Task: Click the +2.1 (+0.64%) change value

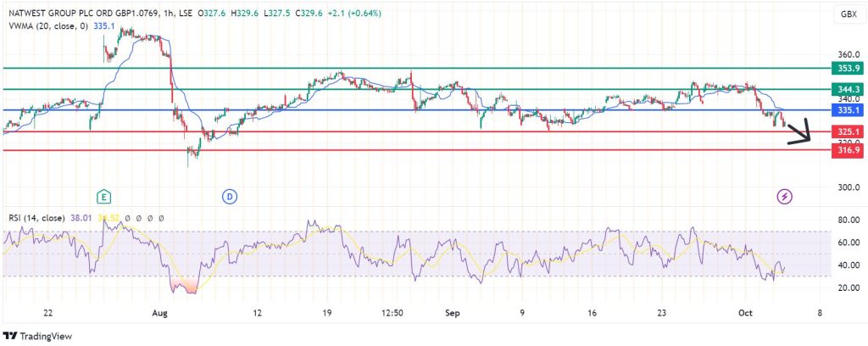Action: click(x=354, y=14)
